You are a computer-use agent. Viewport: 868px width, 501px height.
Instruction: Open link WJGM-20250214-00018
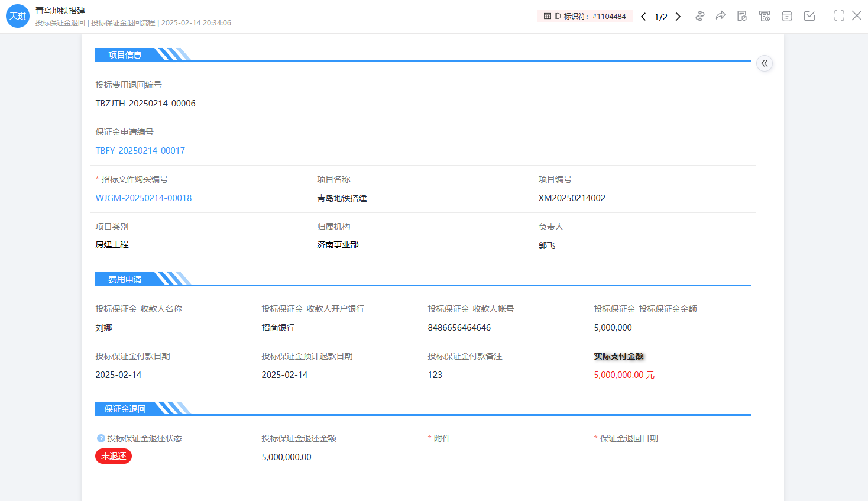click(144, 198)
